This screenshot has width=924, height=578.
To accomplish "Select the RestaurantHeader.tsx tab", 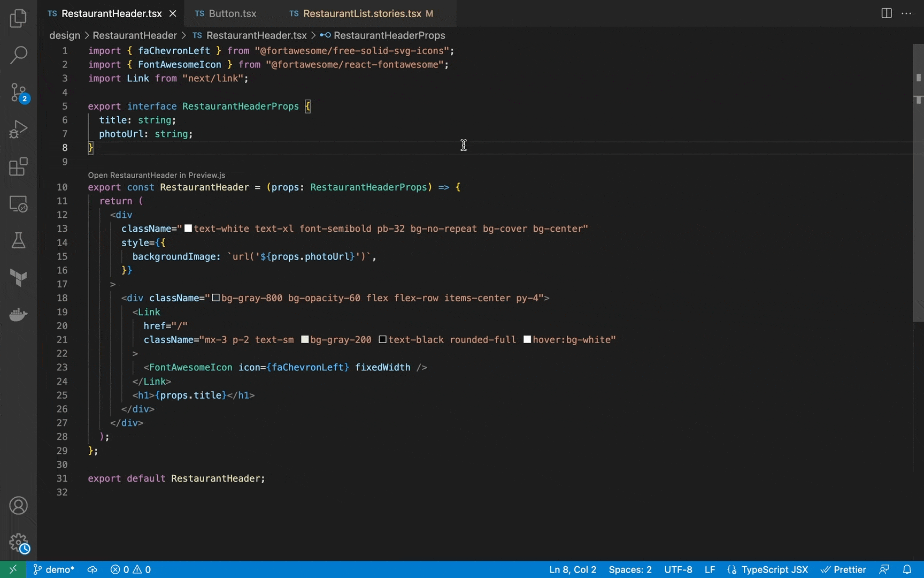I will (x=111, y=13).
